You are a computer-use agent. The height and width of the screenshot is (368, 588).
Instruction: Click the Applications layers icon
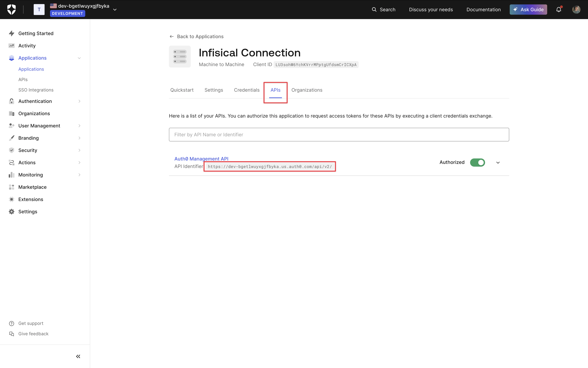[x=11, y=58]
